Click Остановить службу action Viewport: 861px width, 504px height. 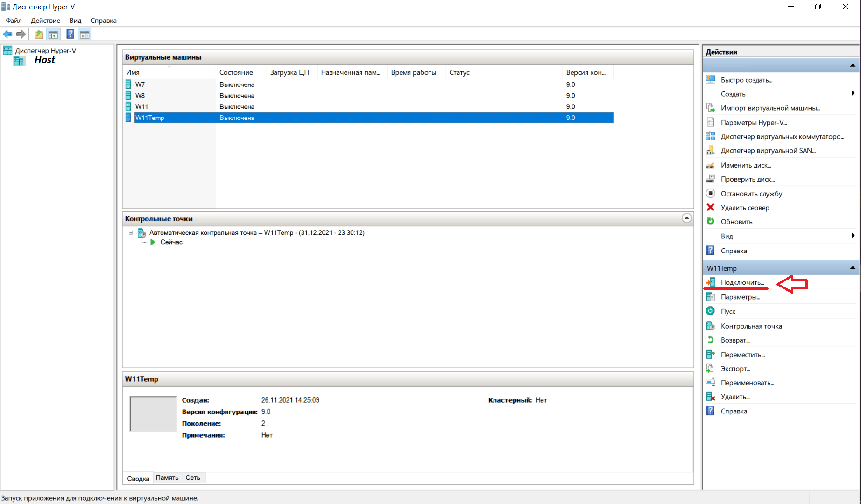coord(751,194)
